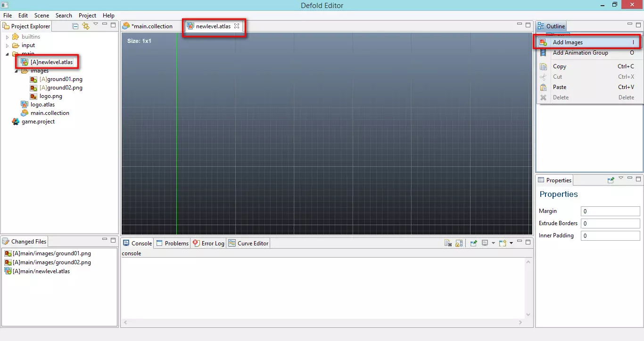The width and height of the screenshot is (644, 341).
Task: Select Paste in the context menu
Action: 559,87
